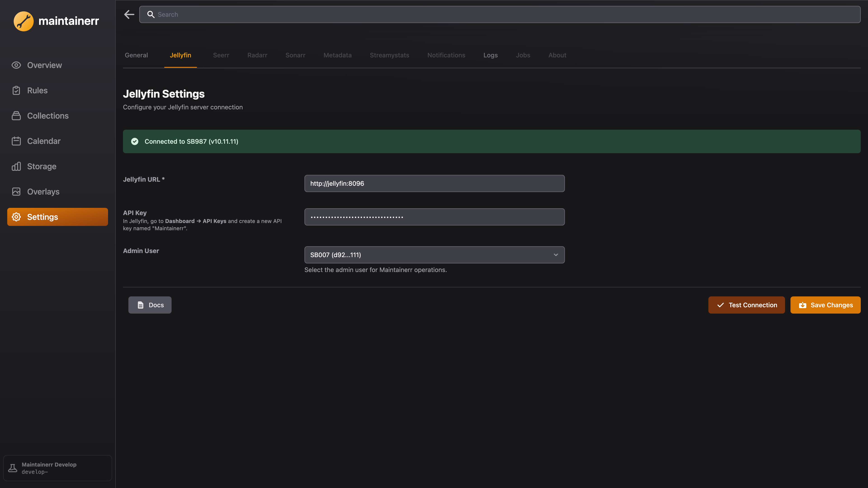Go to Storage page
The width and height of the screenshot is (868, 488).
coord(58,166)
